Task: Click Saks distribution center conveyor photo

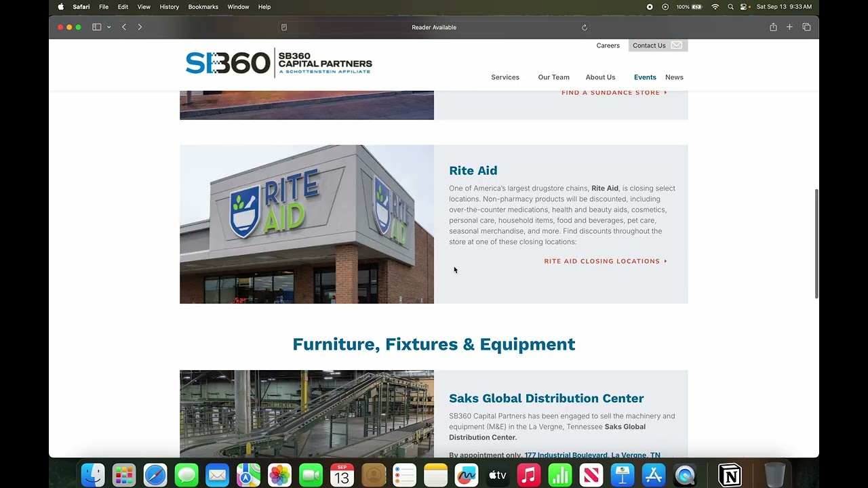Action: click(x=307, y=414)
